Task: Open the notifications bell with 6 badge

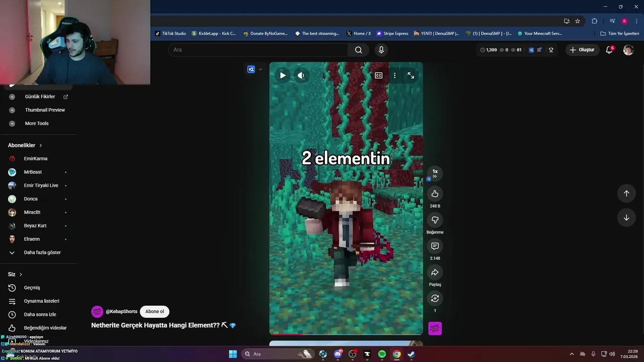Action: (609, 50)
